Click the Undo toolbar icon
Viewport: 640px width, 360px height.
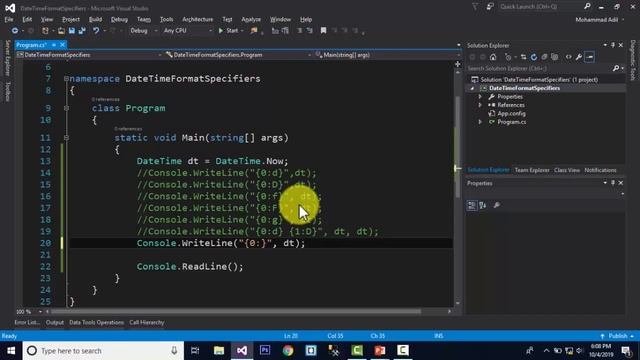point(96,31)
